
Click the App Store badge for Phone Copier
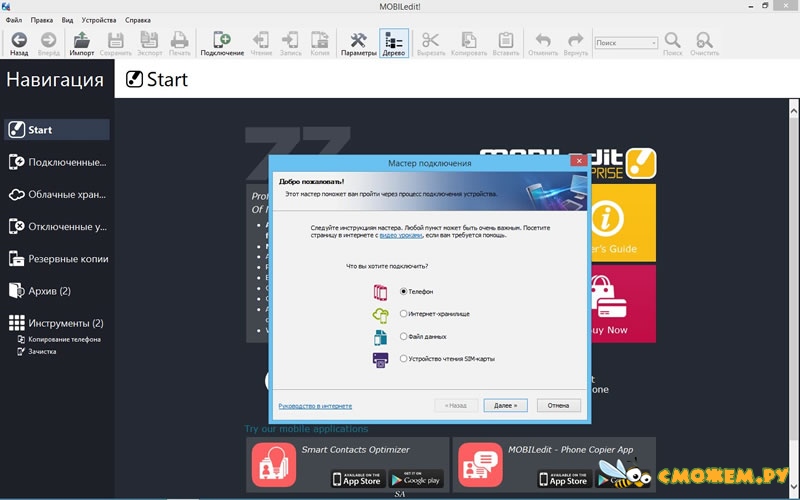pos(564,479)
